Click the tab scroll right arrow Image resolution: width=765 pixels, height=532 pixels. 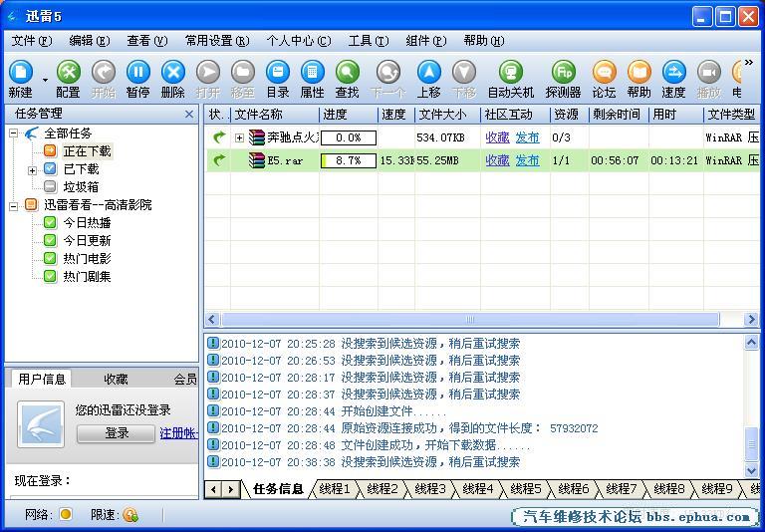[231, 489]
